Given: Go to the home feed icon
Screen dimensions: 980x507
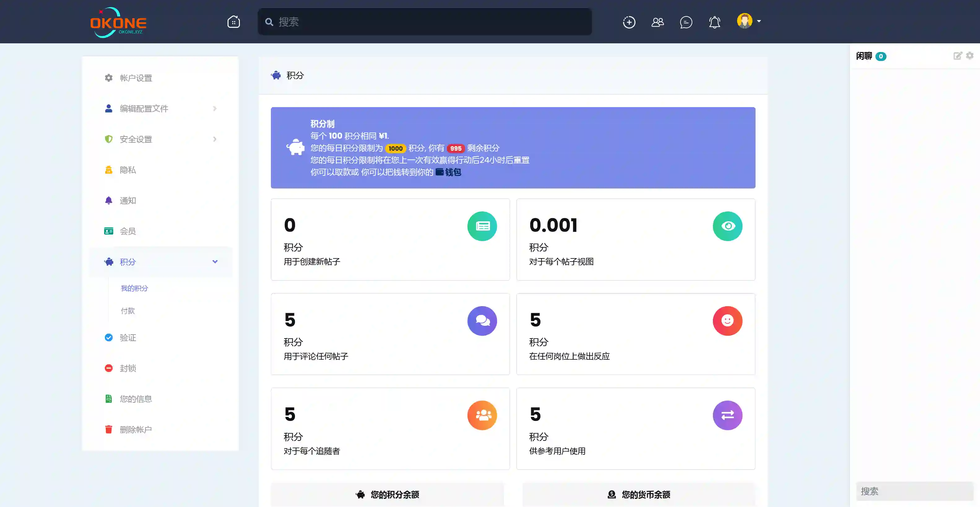Looking at the screenshot, I should [x=234, y=22].
